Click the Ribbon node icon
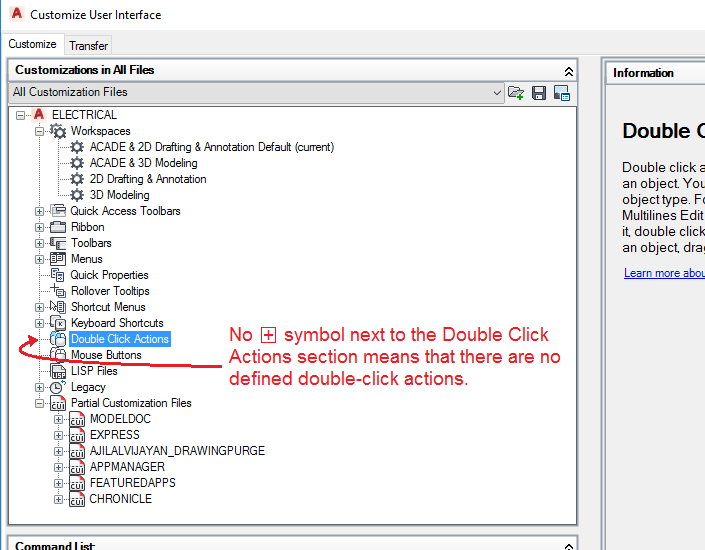The height and width of the screenshot is (550, 705). 58,227
